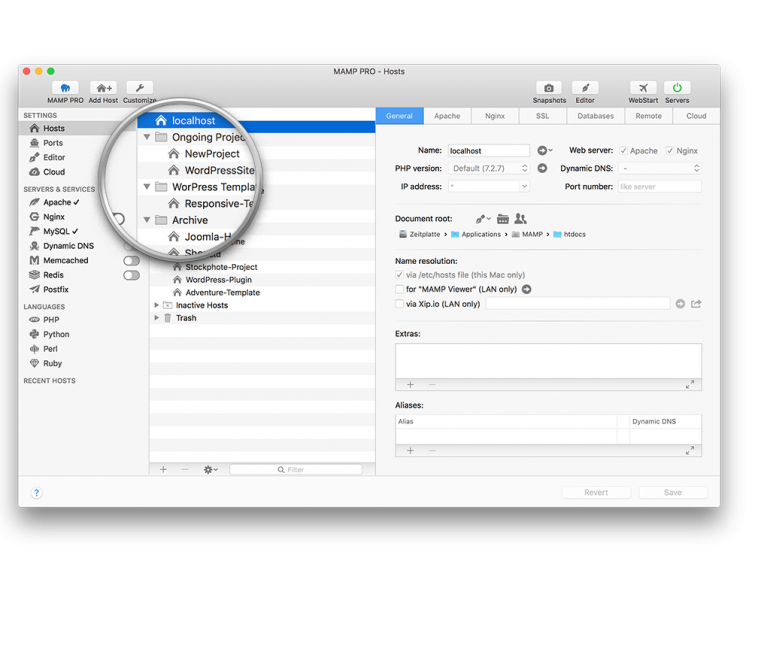Viewport: 770px width, 646px height.
Task: Enable via Xip.io (LAN only) checkbox
Action: [399, 304]
